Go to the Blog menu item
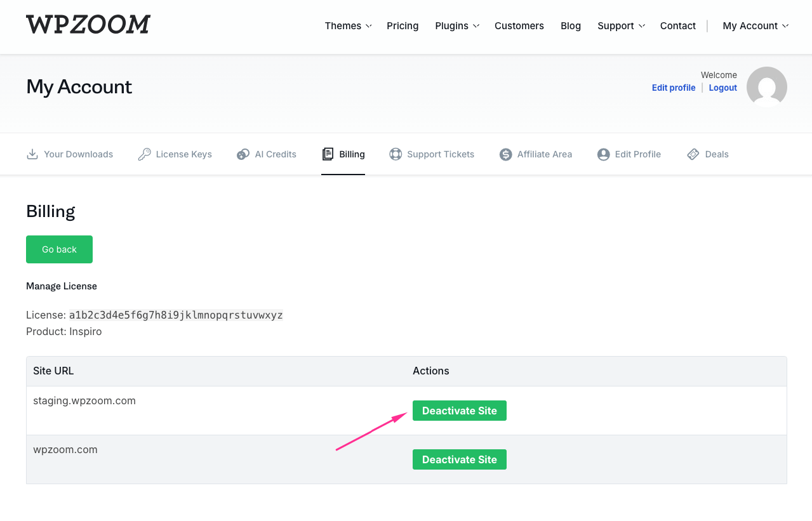 coord(571,26)
